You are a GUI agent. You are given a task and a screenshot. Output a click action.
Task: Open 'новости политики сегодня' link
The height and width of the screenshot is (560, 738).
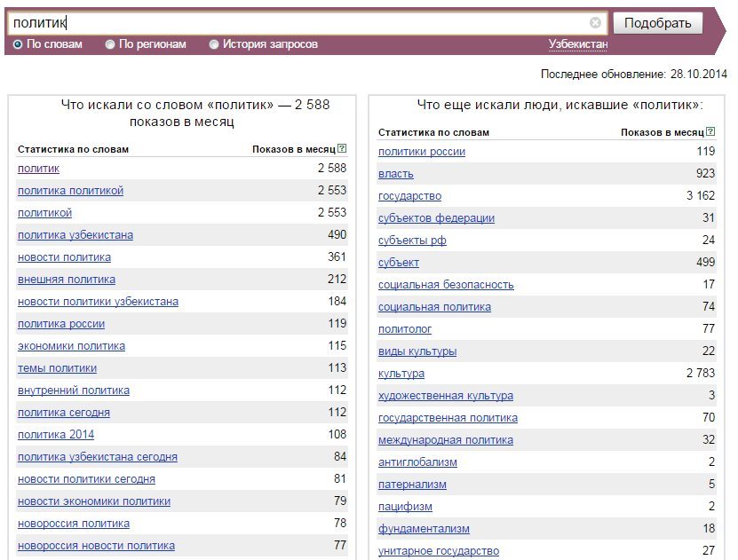(87, 479)
